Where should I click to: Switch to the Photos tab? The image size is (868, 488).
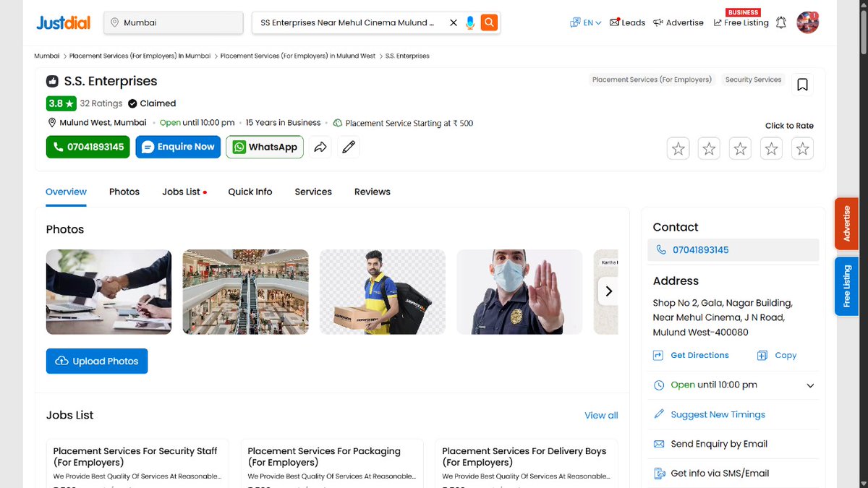click(x=124, y=192)
